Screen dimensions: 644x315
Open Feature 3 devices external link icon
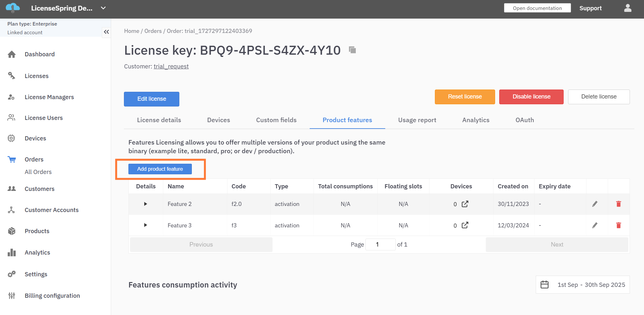[x=465, y=225]
